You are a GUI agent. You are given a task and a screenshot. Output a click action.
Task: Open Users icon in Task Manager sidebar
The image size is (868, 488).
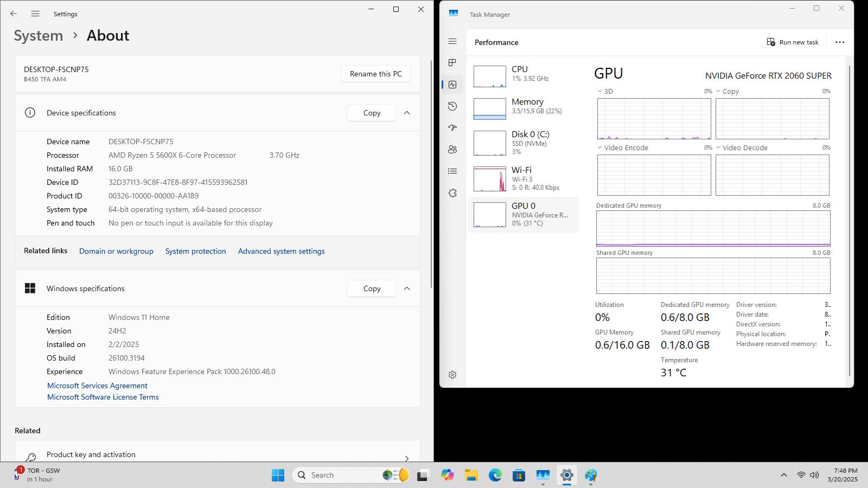452,150
